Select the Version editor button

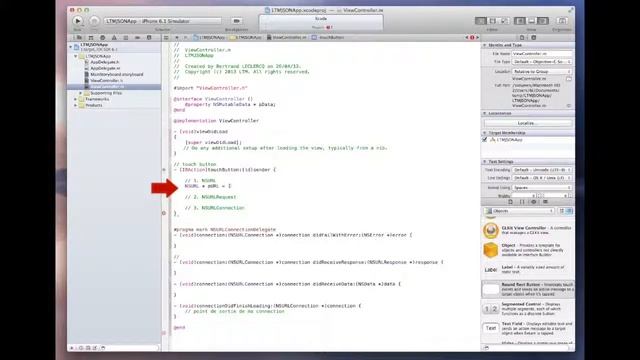point(504,21)
